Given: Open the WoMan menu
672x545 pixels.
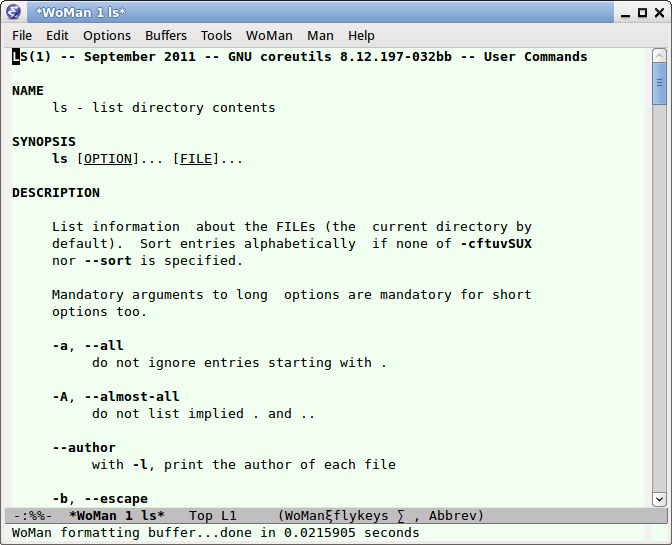Looking at the screenshot, I should tap(269, 36).
